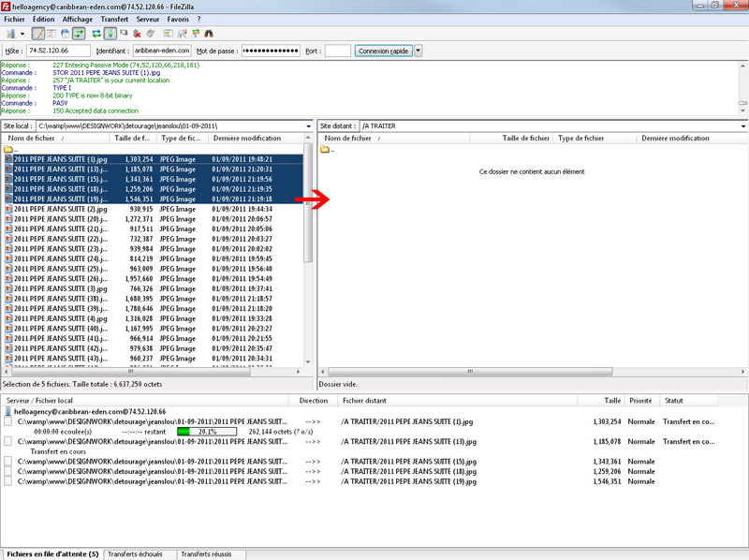This screenshot has width=749, height=560.
Task: Sort remote files by Nom de fichier column
Action: point(394,138)
